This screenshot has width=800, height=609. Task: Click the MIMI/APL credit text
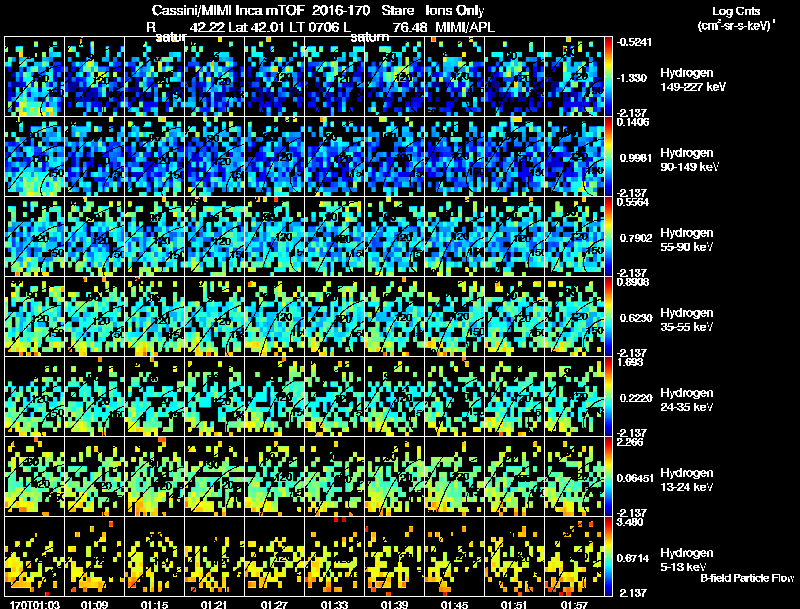[x=464, y=27]
